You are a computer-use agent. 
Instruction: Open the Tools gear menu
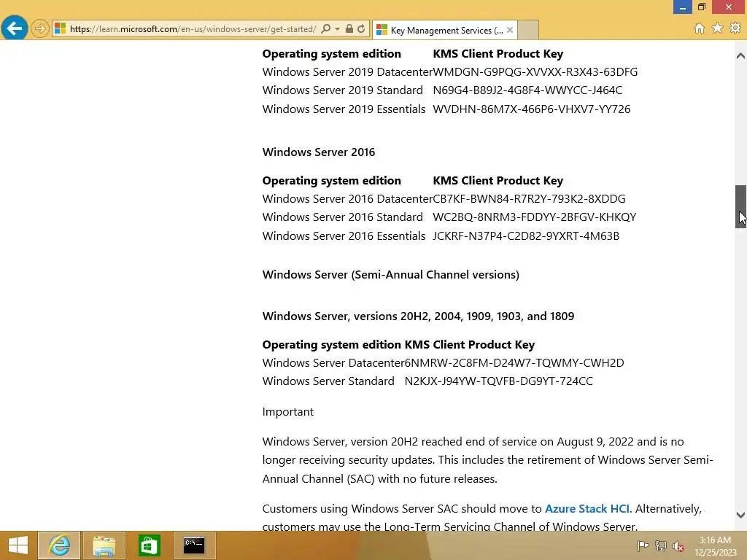(x=735, y=28)
